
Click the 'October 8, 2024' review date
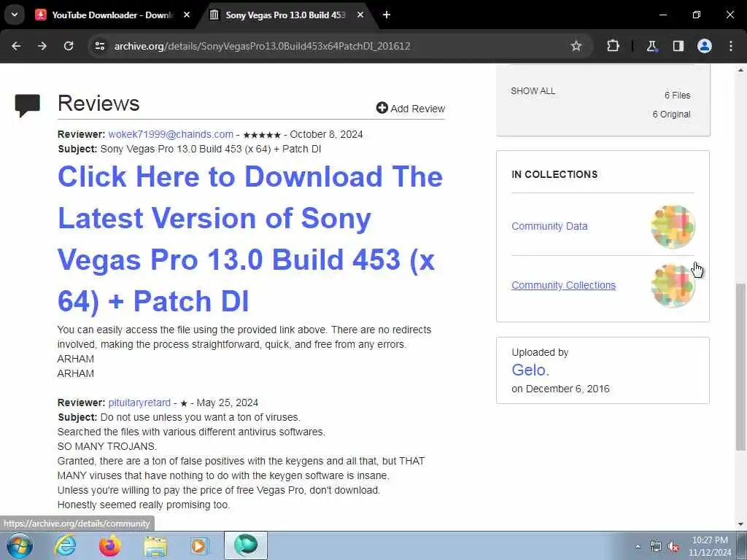point(326,135)
